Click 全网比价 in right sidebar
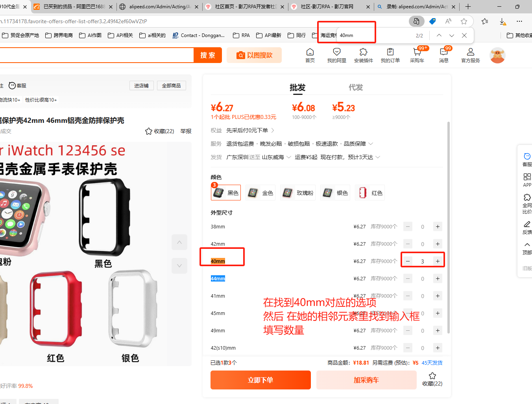 [x=527, y=204]
